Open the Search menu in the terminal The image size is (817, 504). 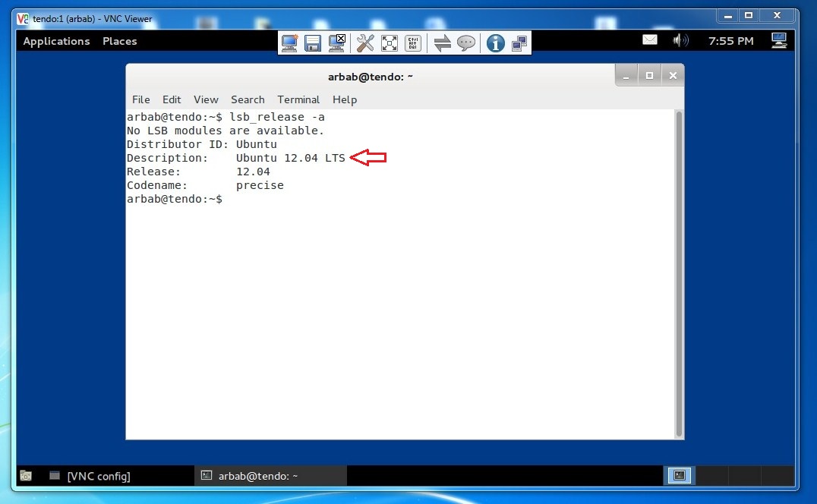[248, 99]
